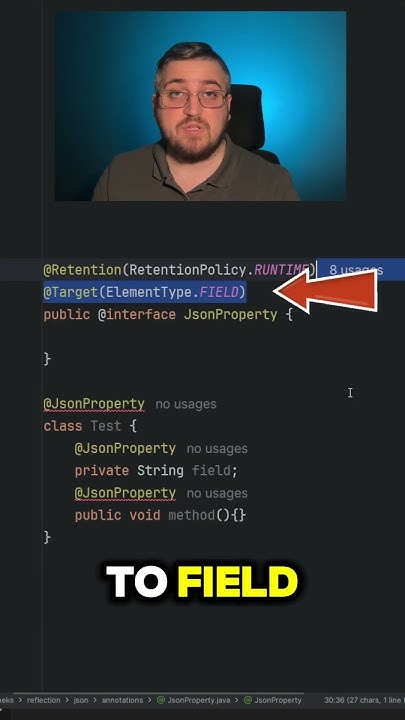Click the JsonProperty.java file icon in breadcrumbs
Screen dimensions: 405x720
[161, 700]
